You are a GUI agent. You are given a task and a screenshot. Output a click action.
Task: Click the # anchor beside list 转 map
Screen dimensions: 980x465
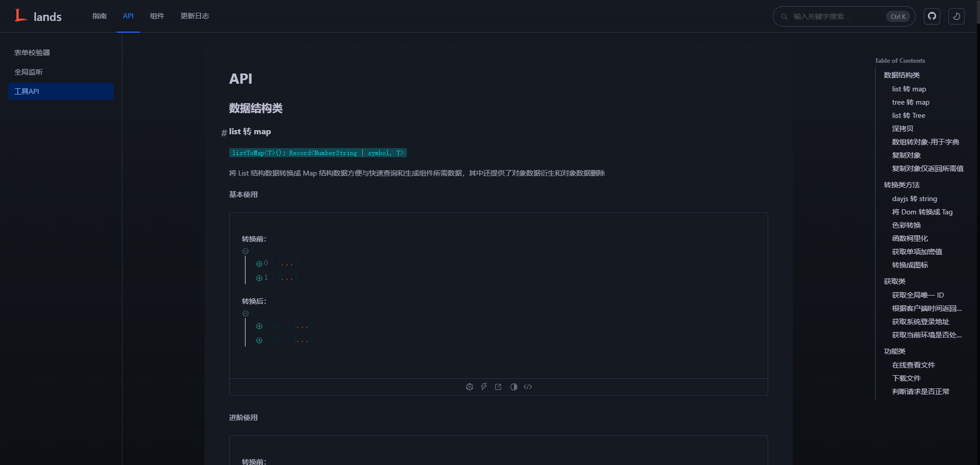click(x=224, y=133)
